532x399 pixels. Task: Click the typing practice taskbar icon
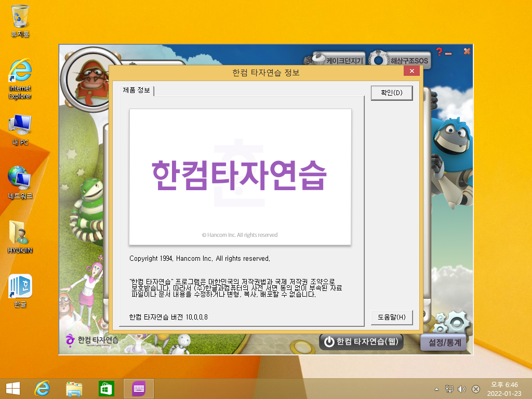139,389
